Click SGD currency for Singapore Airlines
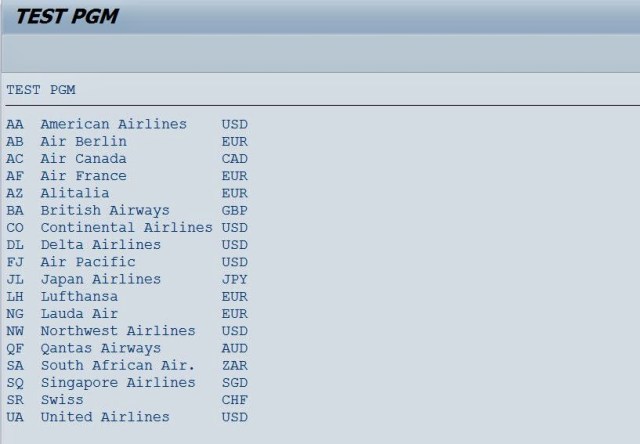 (234, 383)
